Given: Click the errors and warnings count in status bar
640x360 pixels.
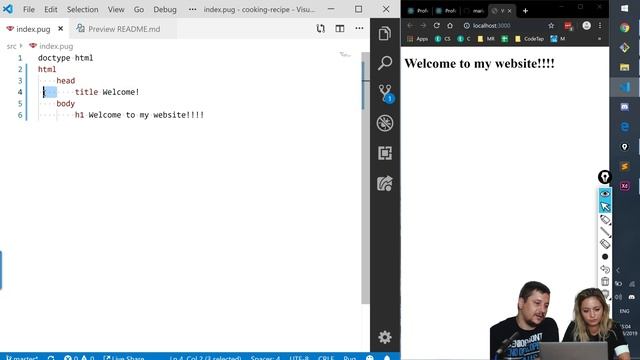Looking at the screenshot, I should [79, 358].
